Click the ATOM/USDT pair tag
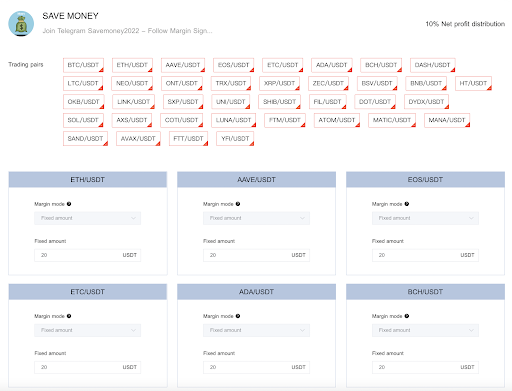512x391 pixels. pyautogui.click(x=337, y=120)
